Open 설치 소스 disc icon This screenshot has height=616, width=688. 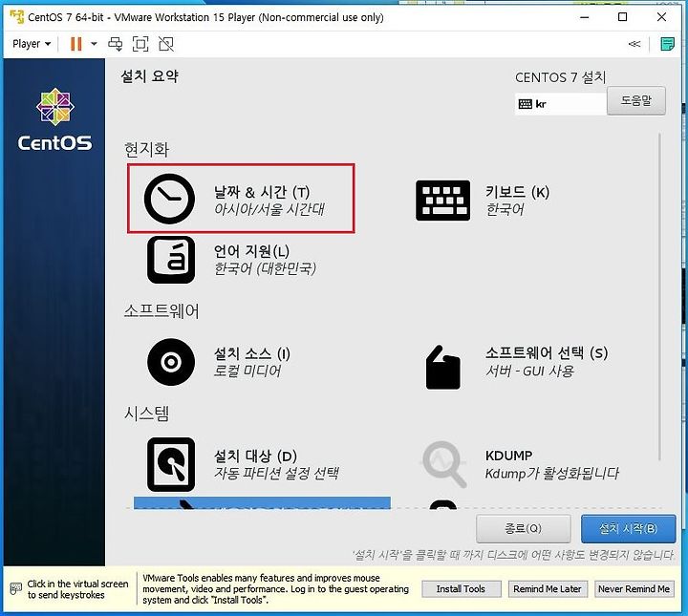tap(171, 362)
